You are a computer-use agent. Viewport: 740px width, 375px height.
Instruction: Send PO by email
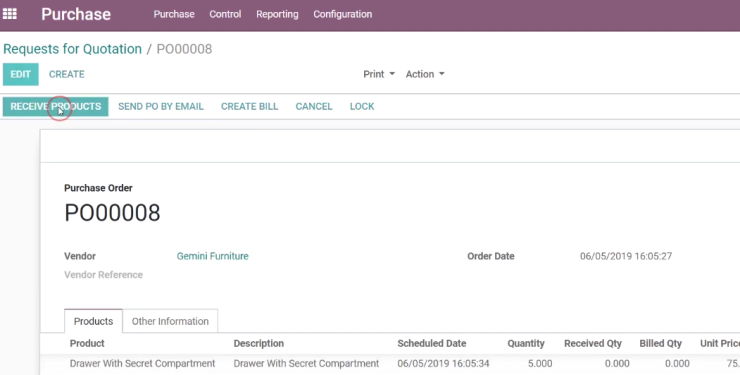point(161,107)
